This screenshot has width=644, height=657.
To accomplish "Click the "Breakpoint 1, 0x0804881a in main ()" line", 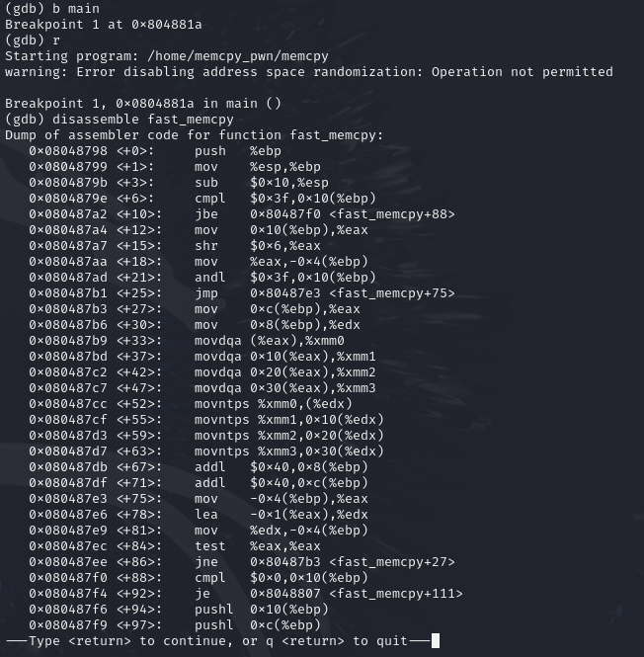I will 142,104.
